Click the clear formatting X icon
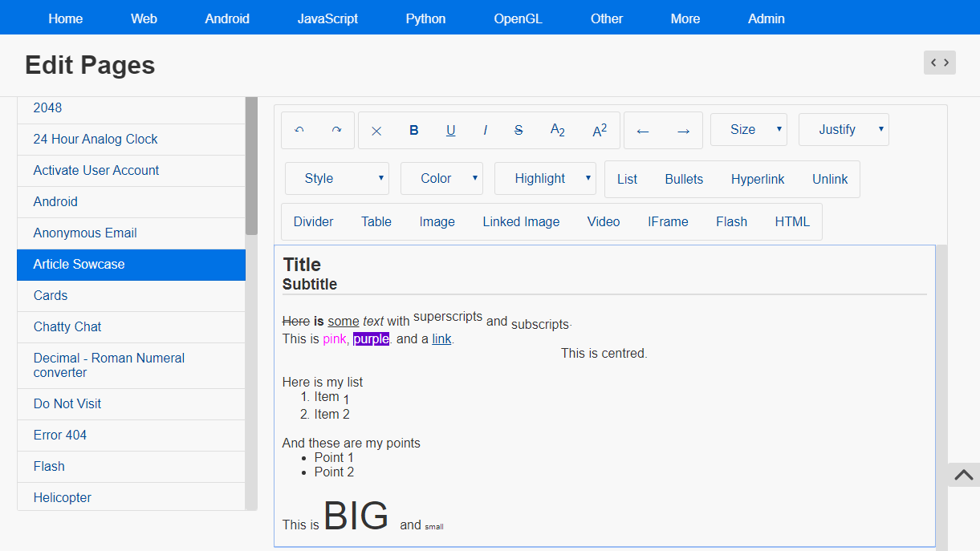 tap(376, 131)
